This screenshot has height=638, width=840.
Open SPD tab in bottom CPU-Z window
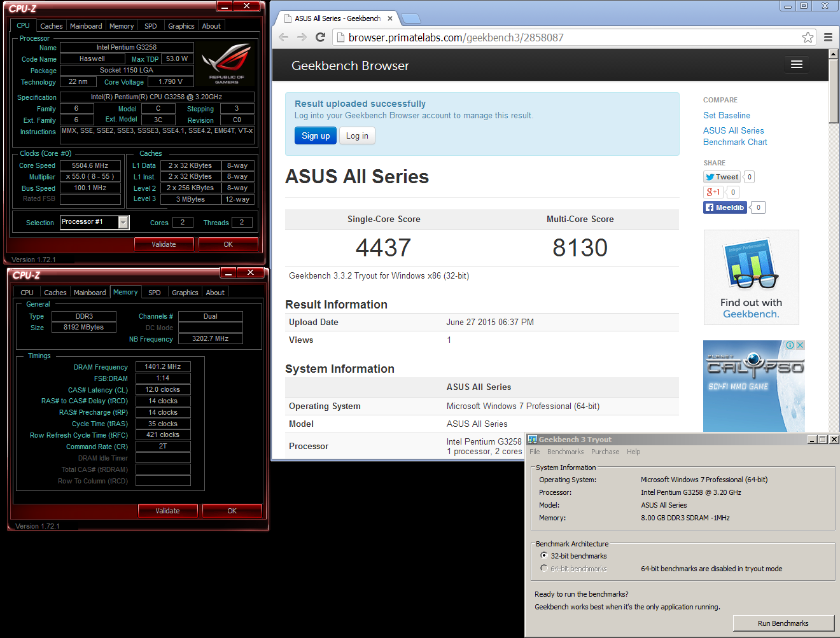[x=155, y=293]
